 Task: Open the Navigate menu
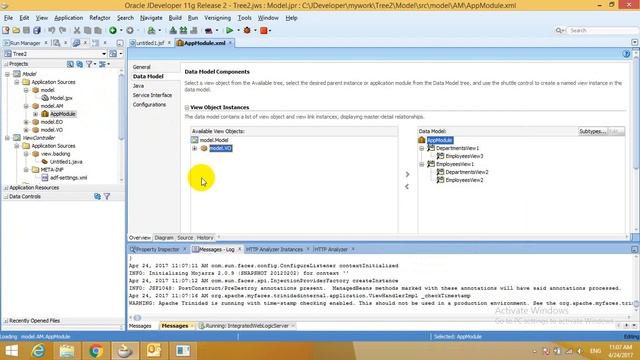151,18
